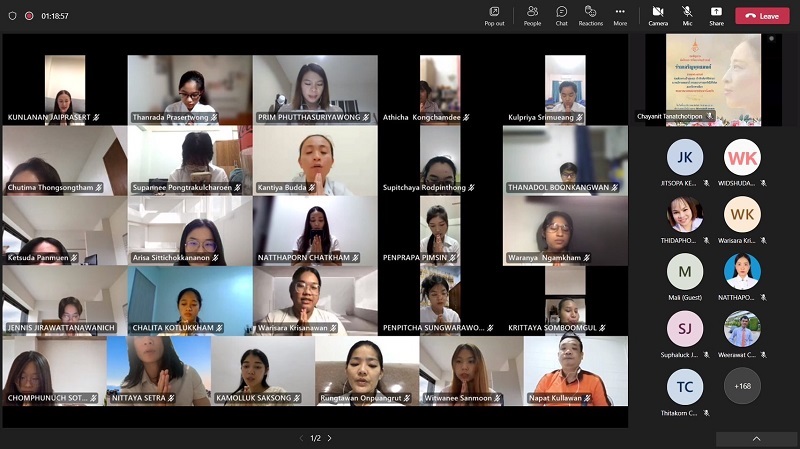Viewport: 800px width, 449px height.
Task: Select Napat Kullawan's video tile
Action: pos(575,368)
